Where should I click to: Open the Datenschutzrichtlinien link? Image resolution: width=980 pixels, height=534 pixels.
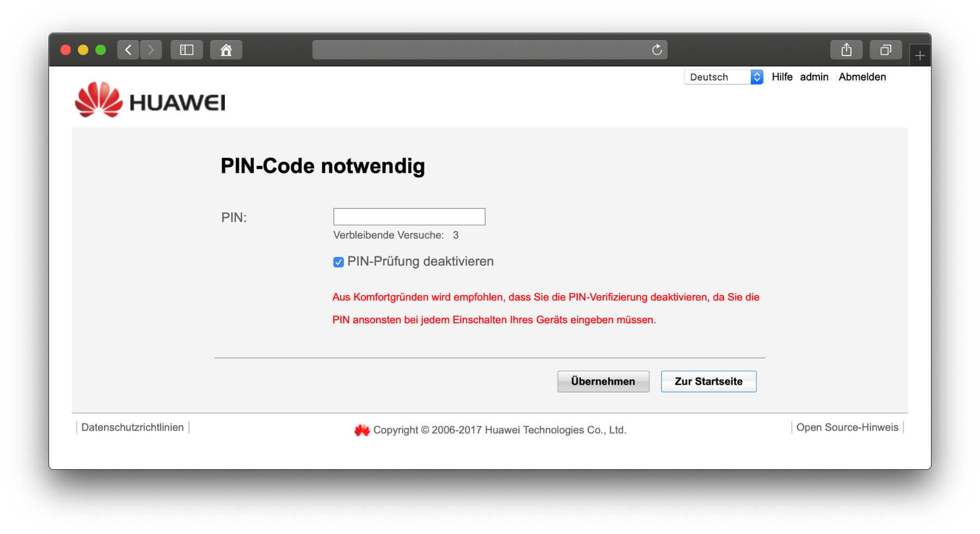point(132,427)
